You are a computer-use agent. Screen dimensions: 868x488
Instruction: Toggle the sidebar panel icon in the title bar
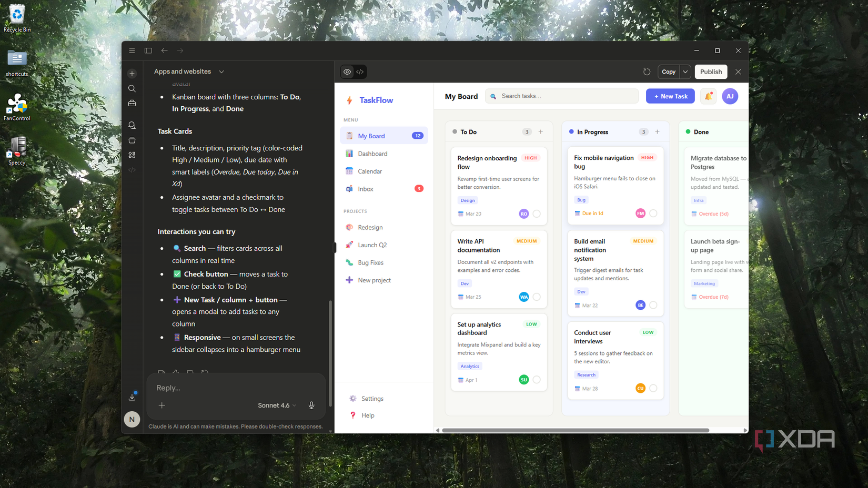pos(148,50)
